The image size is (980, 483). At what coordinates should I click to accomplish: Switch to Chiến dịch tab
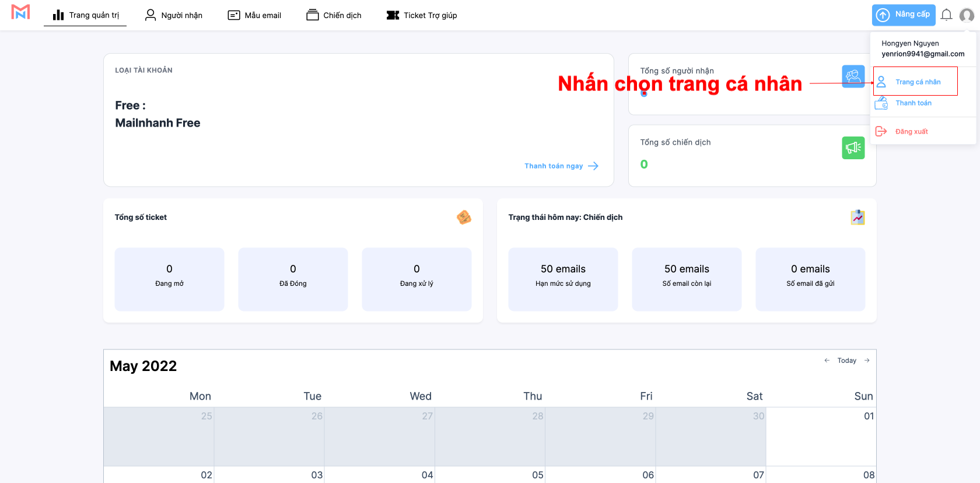[334, 15]
